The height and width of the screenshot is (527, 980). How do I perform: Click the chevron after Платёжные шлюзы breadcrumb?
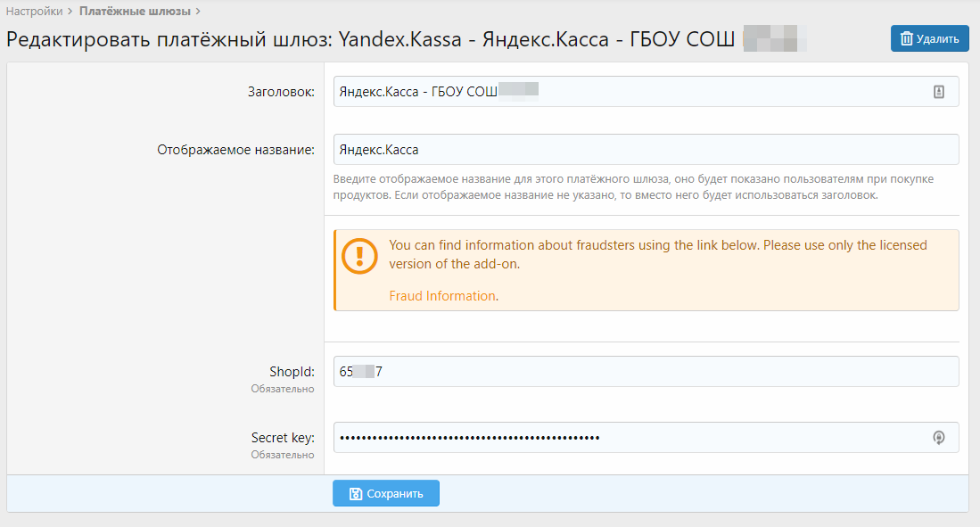(x=198, y=12)
